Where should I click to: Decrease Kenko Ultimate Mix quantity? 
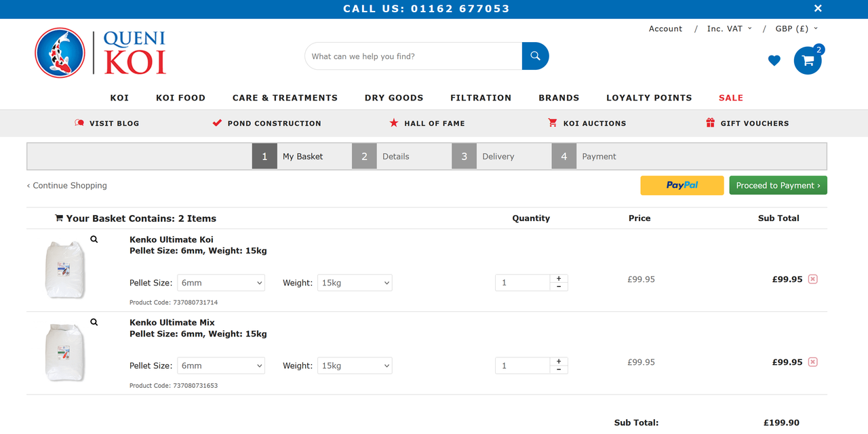(x=559, y=370)
